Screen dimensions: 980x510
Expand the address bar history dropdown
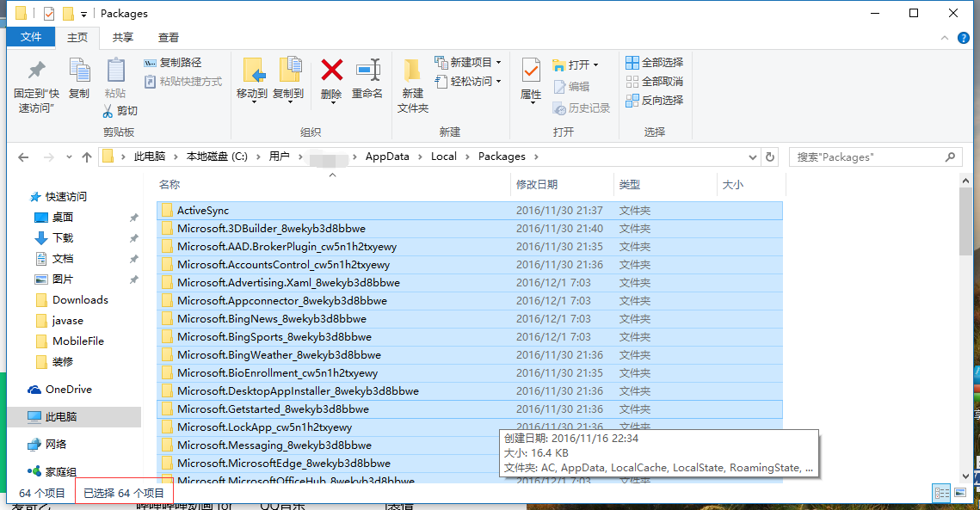pyautogui.click(x=753, y=157)
